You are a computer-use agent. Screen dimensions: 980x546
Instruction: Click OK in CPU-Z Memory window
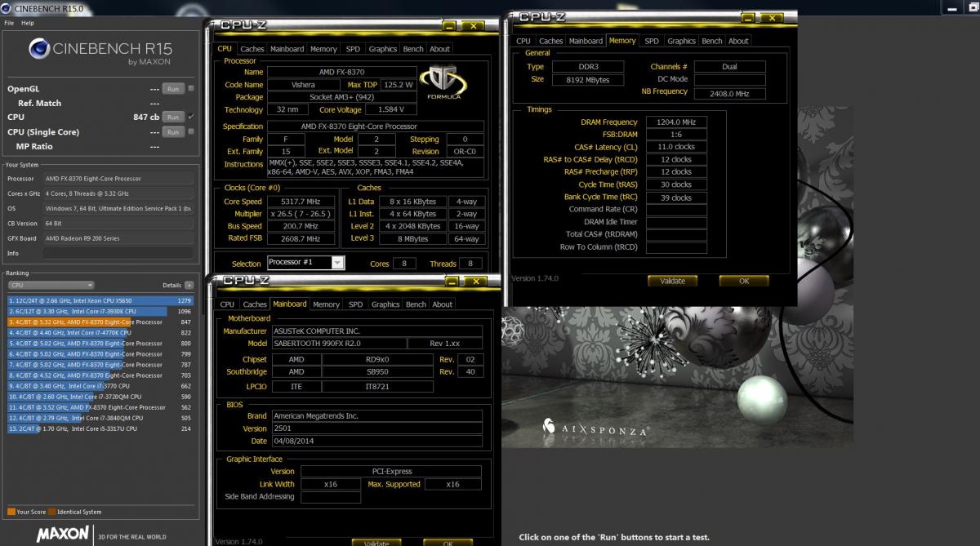pyautogui.click(x=744, y=281)
